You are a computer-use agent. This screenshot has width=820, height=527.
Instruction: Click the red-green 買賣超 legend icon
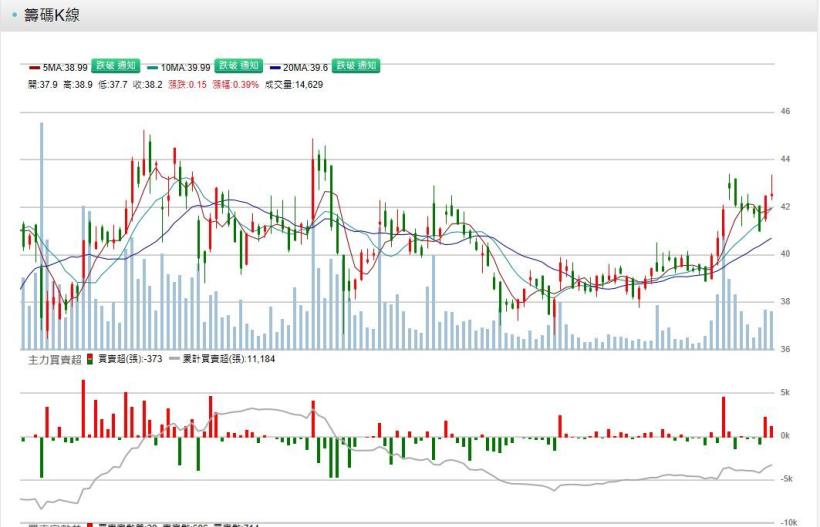(90, 359)
